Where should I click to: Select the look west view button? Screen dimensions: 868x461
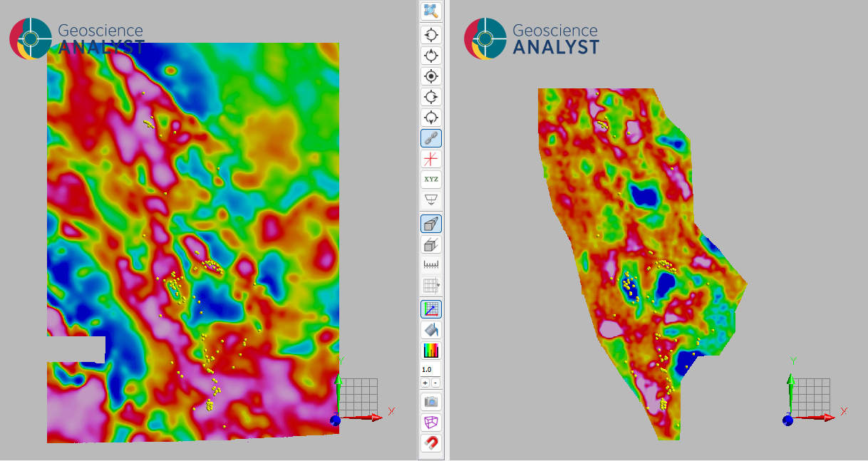[x=431, y=35]
